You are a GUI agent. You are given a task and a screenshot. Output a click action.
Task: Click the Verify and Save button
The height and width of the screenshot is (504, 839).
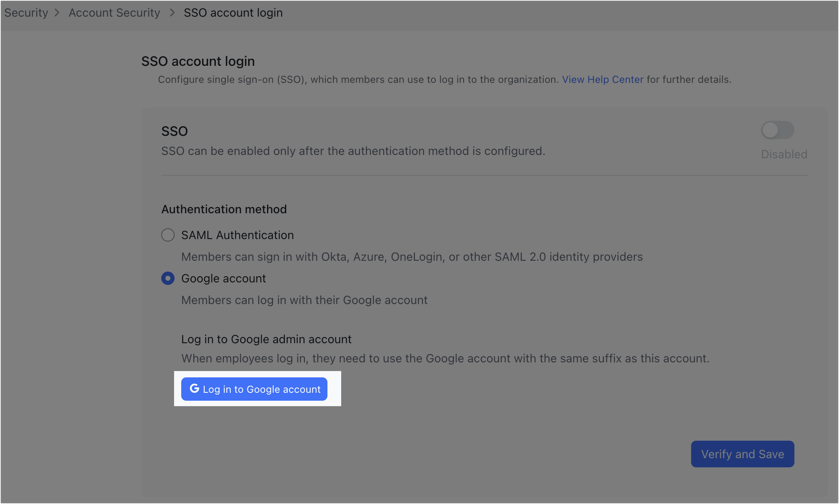coord(742,454)
